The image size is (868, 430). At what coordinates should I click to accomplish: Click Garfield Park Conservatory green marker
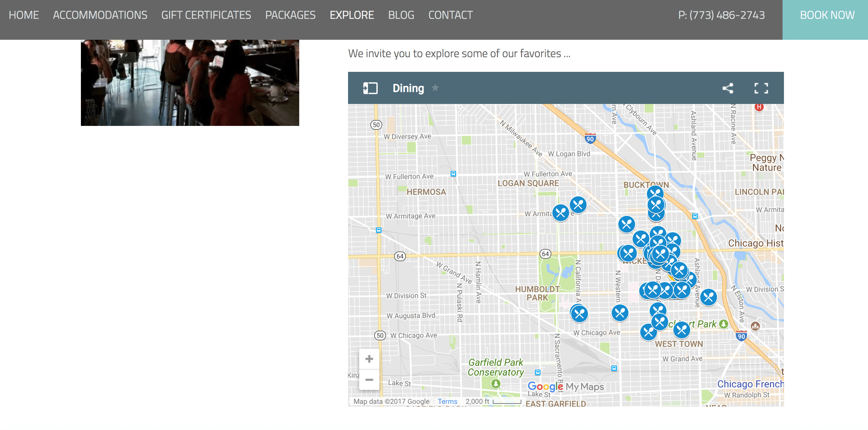[x=496, y=384]
